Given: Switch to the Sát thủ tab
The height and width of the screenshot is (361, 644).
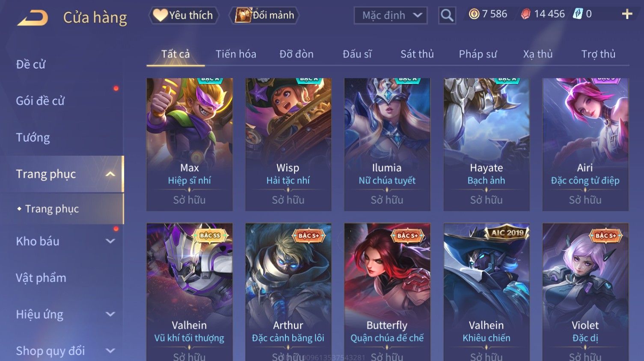Looking at the screenshot, I should click(417, 54).
